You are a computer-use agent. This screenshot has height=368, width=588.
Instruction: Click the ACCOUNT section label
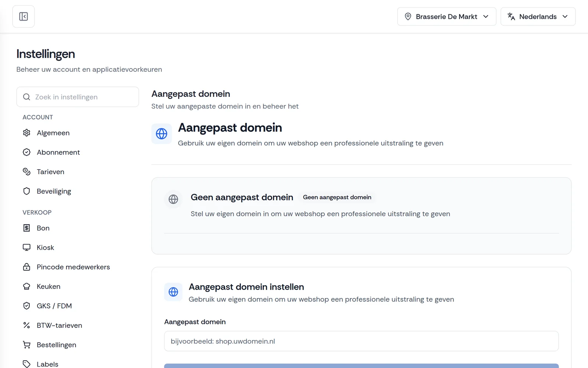[x=38, y=117]
